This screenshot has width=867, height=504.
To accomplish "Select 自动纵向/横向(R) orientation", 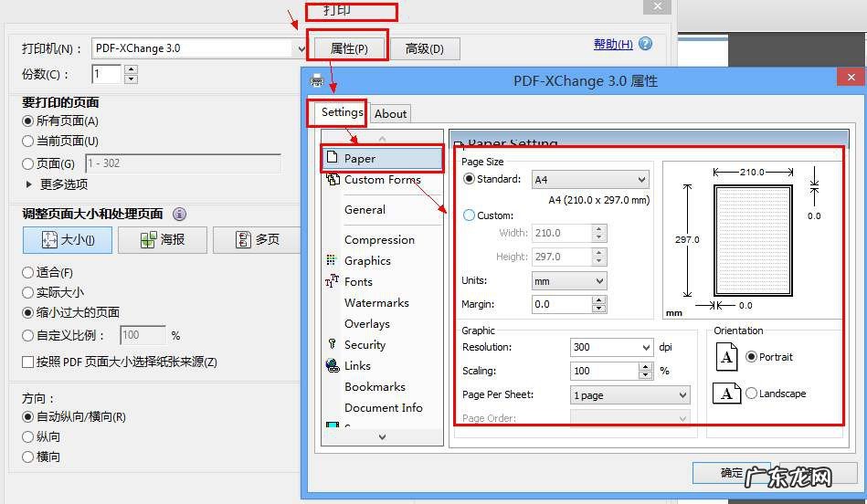I will pyautogui.click(x=27, y=416).
